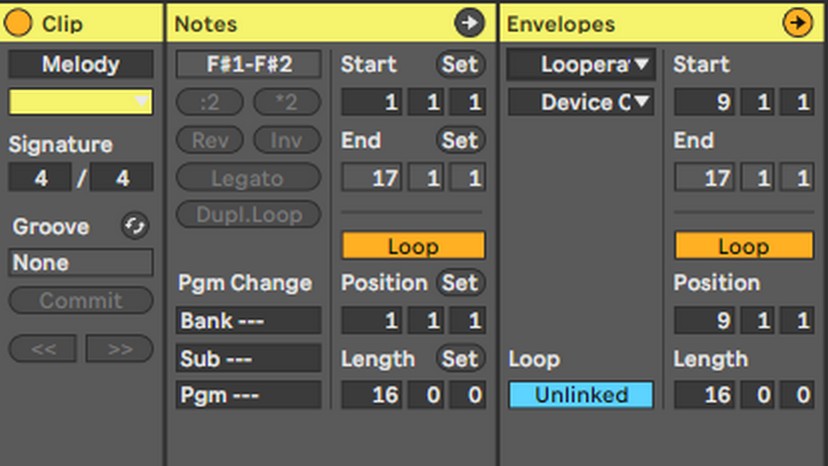Click the Notes panel arrow icon
The height and width of the screenshot is (466, 828).
coord(469,23)
